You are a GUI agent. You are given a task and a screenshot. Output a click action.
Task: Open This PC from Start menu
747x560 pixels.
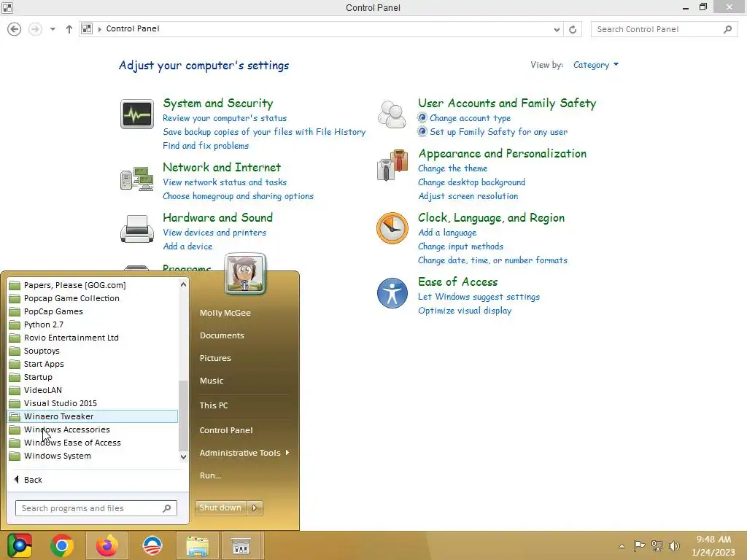tap(214, 405)
